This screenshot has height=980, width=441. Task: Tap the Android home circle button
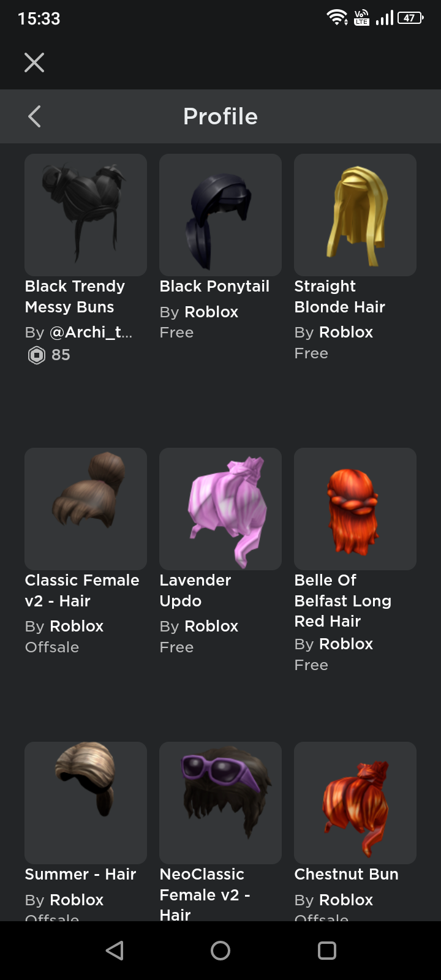221,951
